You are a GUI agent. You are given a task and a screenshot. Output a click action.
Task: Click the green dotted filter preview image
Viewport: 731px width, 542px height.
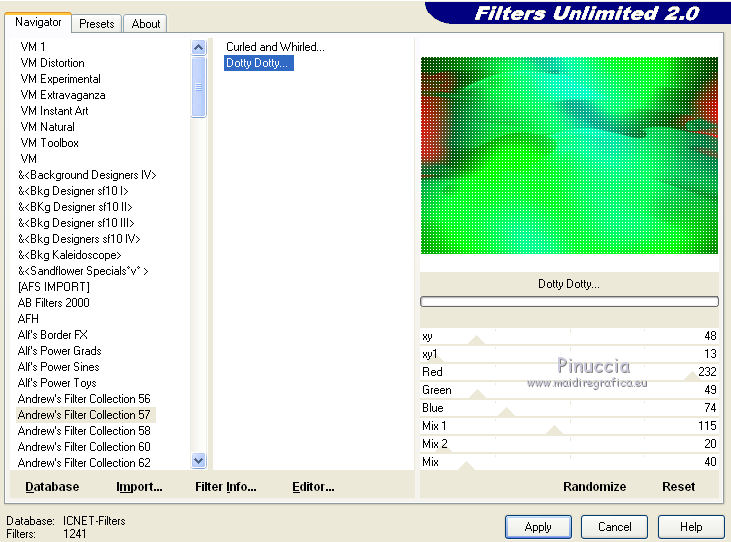(569, 156)
